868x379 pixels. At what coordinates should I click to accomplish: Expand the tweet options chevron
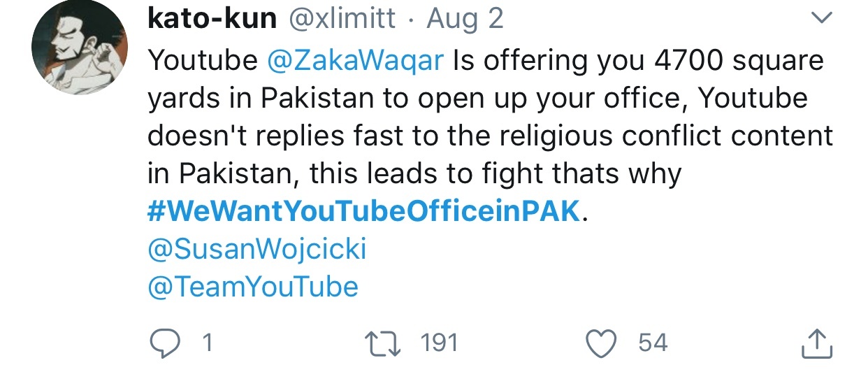(x=825, y=20)
